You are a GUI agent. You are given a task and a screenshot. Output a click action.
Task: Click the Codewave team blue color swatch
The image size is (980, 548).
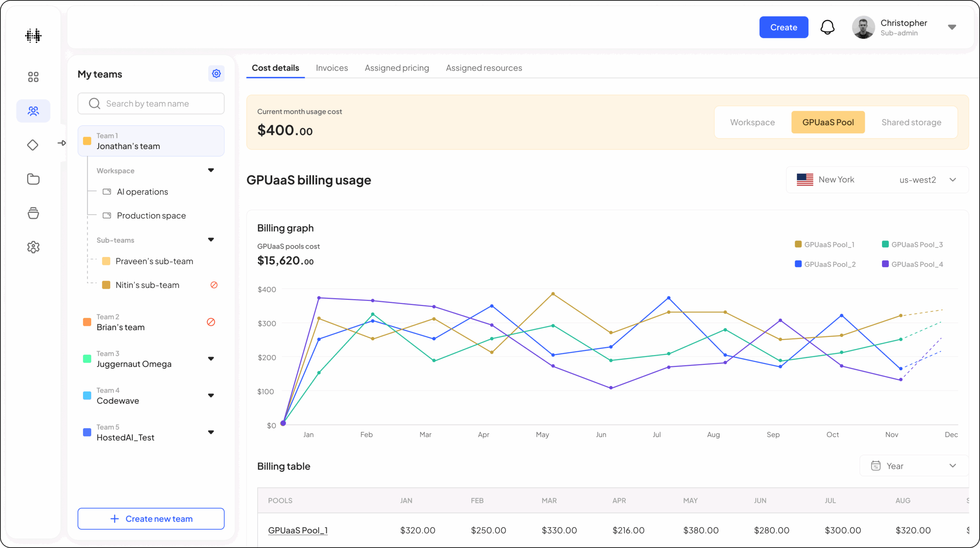[x=87, y=396]
